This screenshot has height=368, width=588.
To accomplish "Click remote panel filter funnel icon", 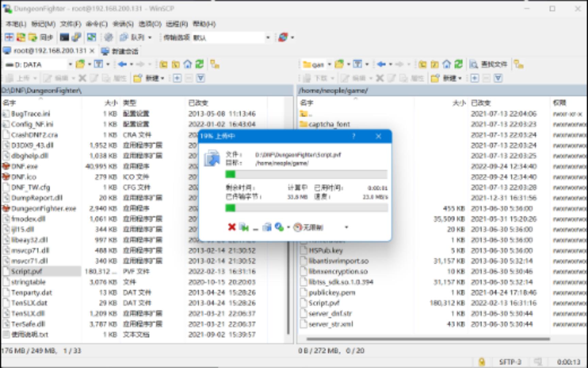I will tap(498, 78).
